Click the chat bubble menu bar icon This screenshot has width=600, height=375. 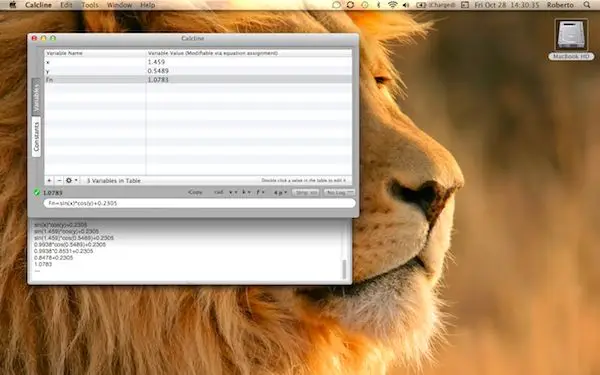pos(336,5)
